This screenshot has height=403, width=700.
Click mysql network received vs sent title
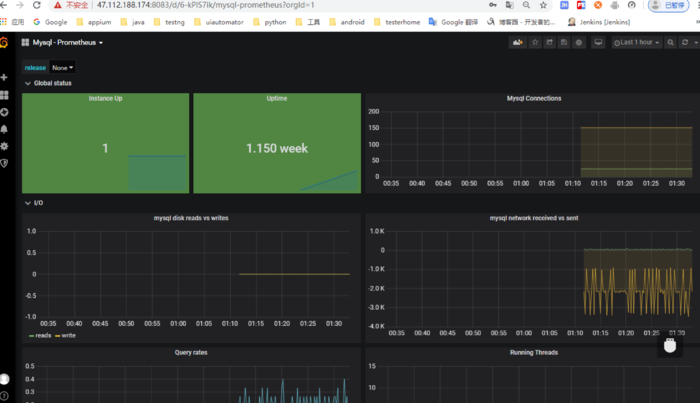pos(534,218)
